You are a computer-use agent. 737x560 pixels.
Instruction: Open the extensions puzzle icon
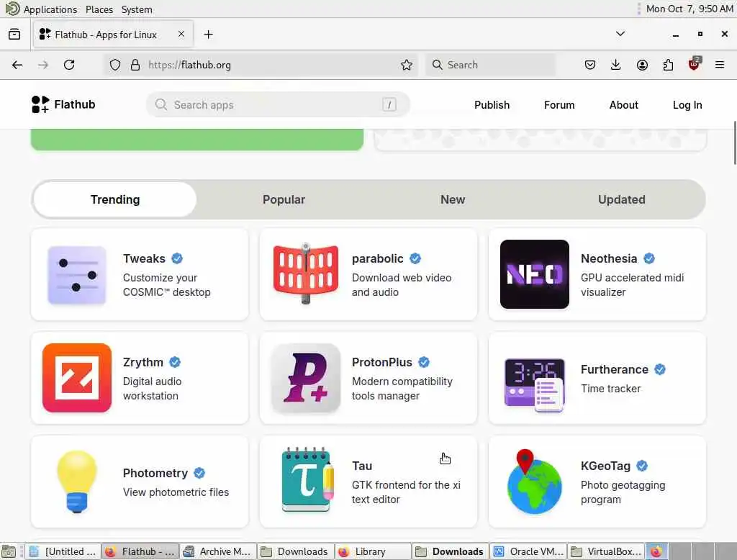pyautogui.click(x=668, y=65)
